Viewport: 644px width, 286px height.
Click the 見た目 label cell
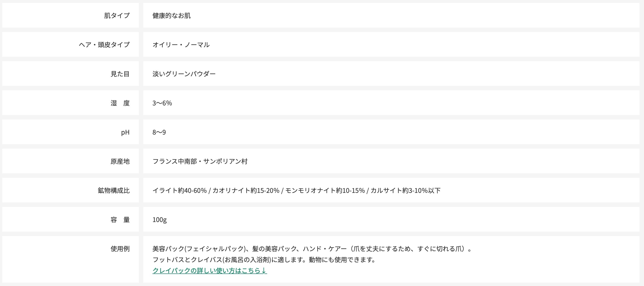pos(120,74)
